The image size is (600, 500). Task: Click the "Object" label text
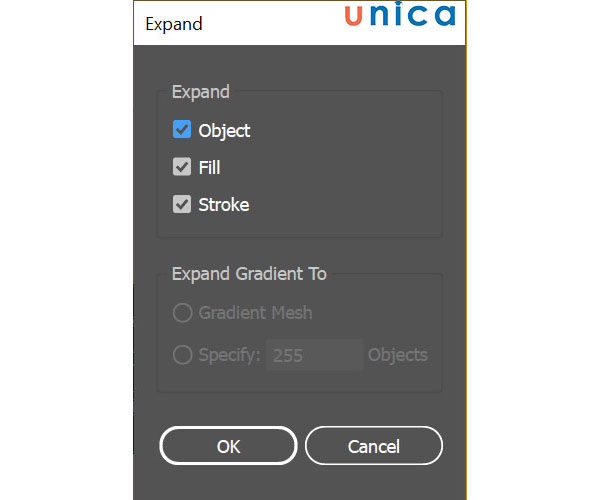tap(224, 130)
